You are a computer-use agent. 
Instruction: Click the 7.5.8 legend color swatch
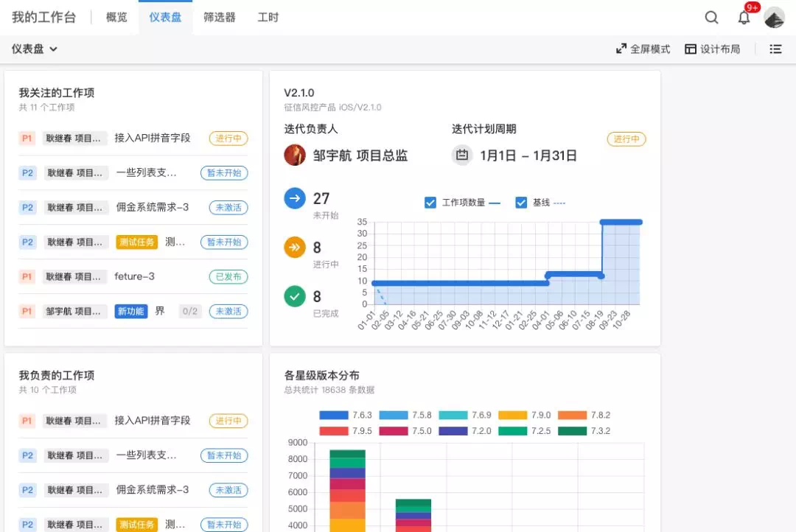click(394, 416)
